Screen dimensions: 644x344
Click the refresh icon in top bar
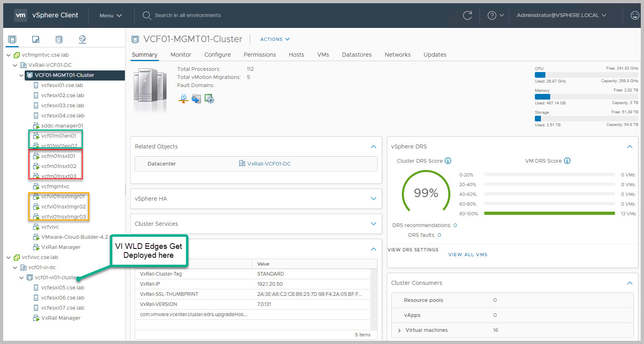point(467,15)
